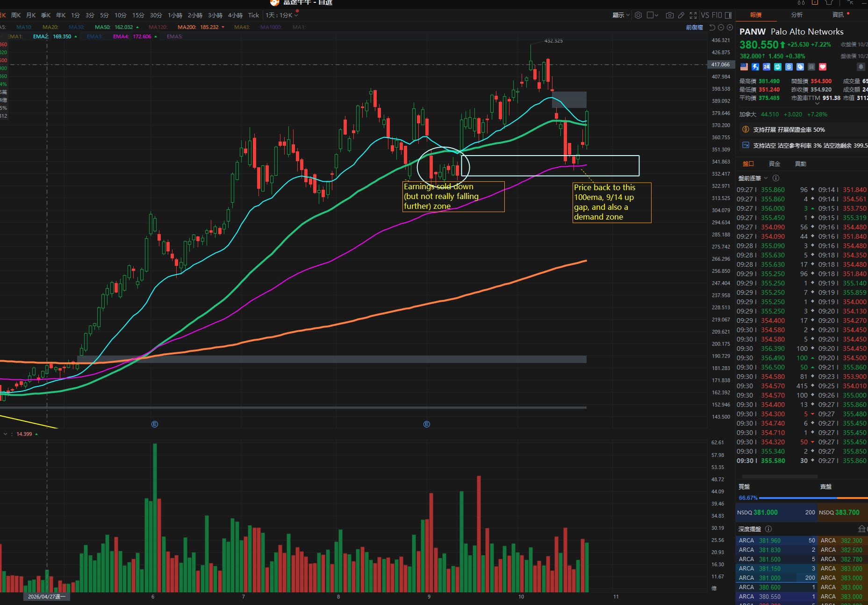
Task: Click first earnings E marker on timeline
Action: [155, 424]
